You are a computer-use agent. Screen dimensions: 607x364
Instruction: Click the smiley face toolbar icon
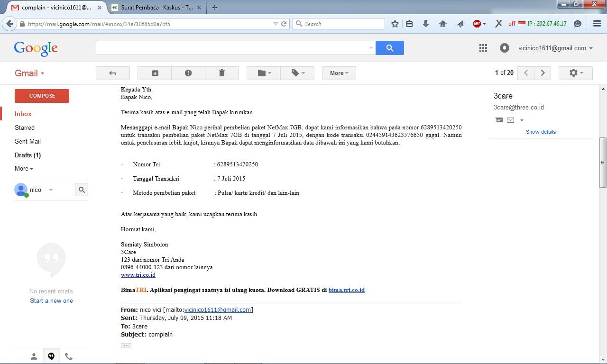coord(577,24)
